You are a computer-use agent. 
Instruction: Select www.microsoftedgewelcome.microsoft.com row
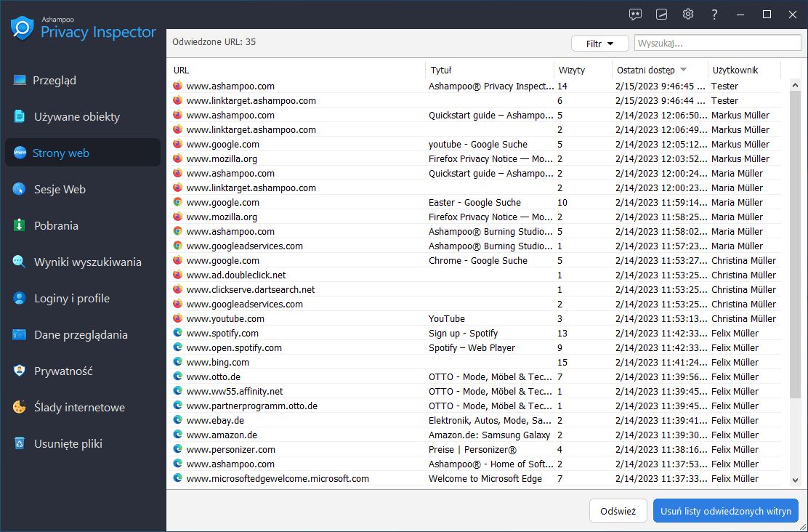point(477,478)
